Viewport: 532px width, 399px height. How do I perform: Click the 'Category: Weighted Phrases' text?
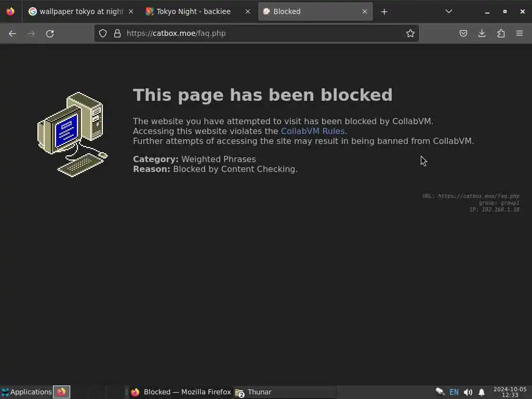[194, 159]
